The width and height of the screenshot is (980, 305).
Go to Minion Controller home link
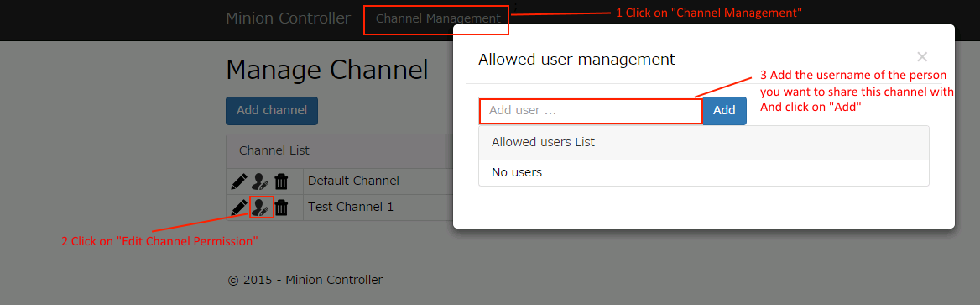coord(288,18)
